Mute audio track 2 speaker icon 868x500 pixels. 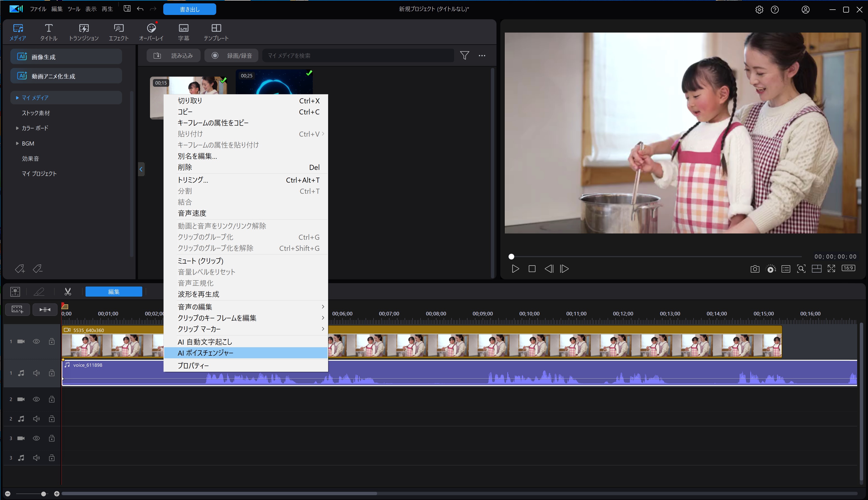(36, 418)
